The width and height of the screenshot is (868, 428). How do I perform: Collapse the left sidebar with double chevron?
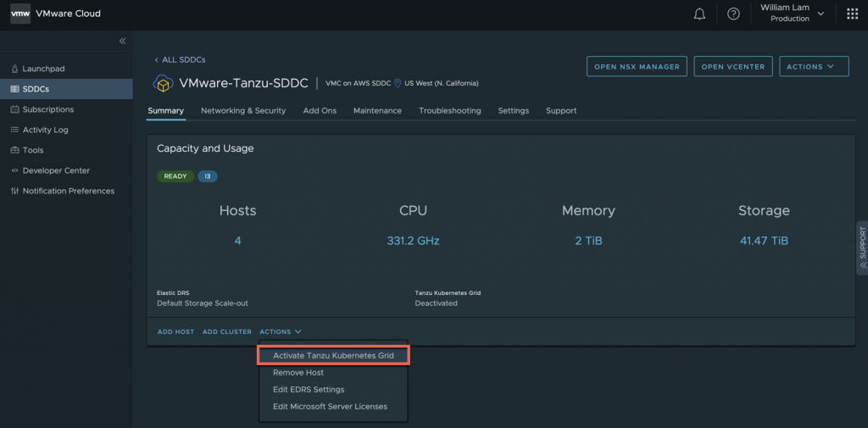tap(122, 41)
